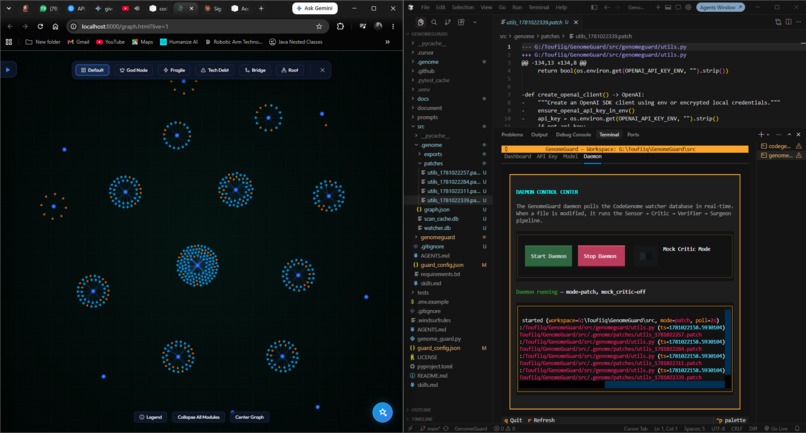Open Chrome three-dot menu

(x=393, y=26)
